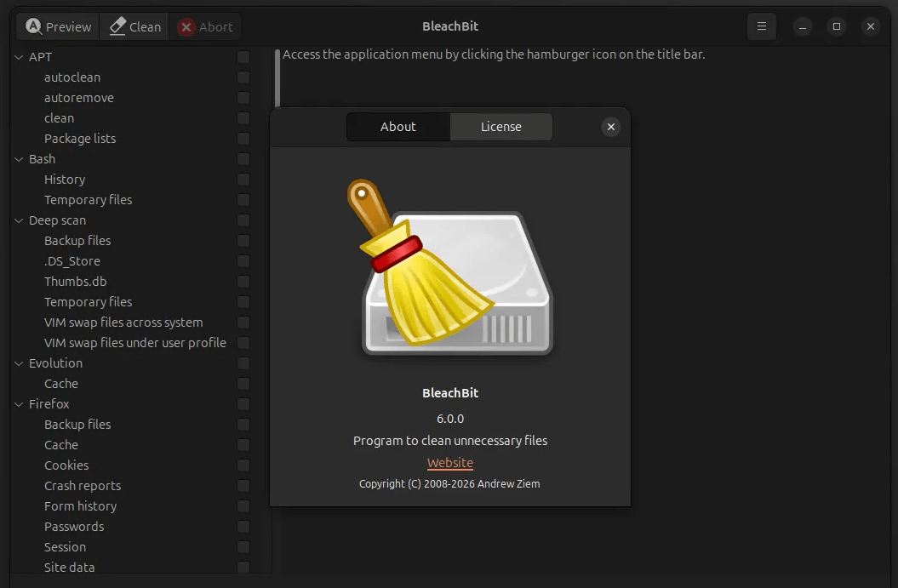The height and width of the screenshot is (588, 898).
Task: Click the BleachBit broom logo image
Action: [449, 267]
